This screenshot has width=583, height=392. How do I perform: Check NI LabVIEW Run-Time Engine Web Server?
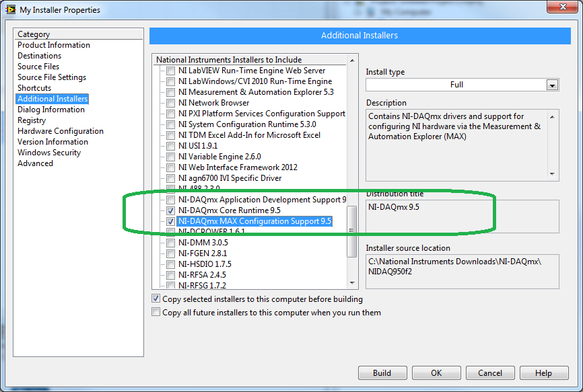(x=171, y=71)
